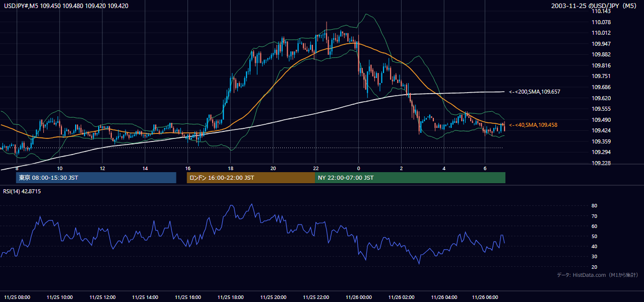Viewport: 644px width, 302px height.
Task: Click the RSI axis level 30
Action: [x=595, y=257]
